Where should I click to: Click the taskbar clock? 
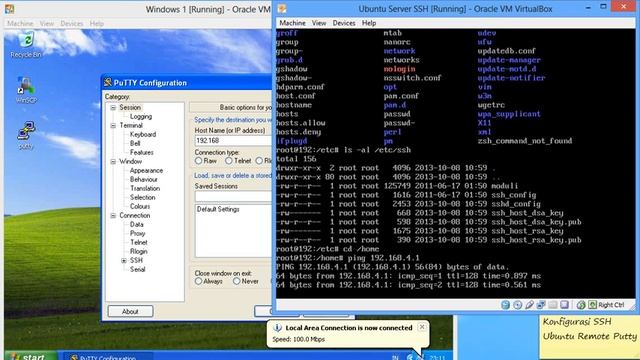click(x=437, y=358)
